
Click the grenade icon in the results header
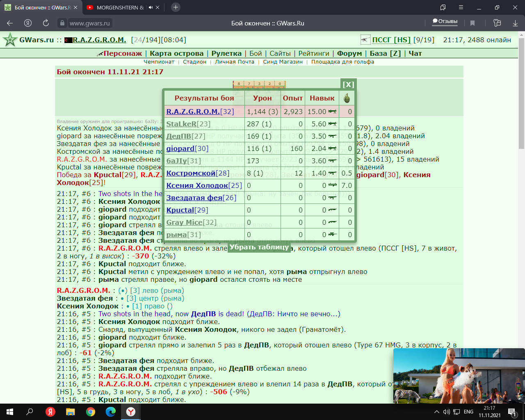click(x=347, y=98)
